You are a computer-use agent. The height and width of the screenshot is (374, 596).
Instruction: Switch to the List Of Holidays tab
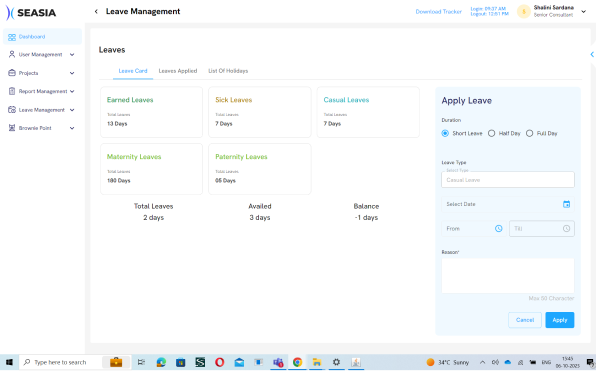(x=228, y=71)
